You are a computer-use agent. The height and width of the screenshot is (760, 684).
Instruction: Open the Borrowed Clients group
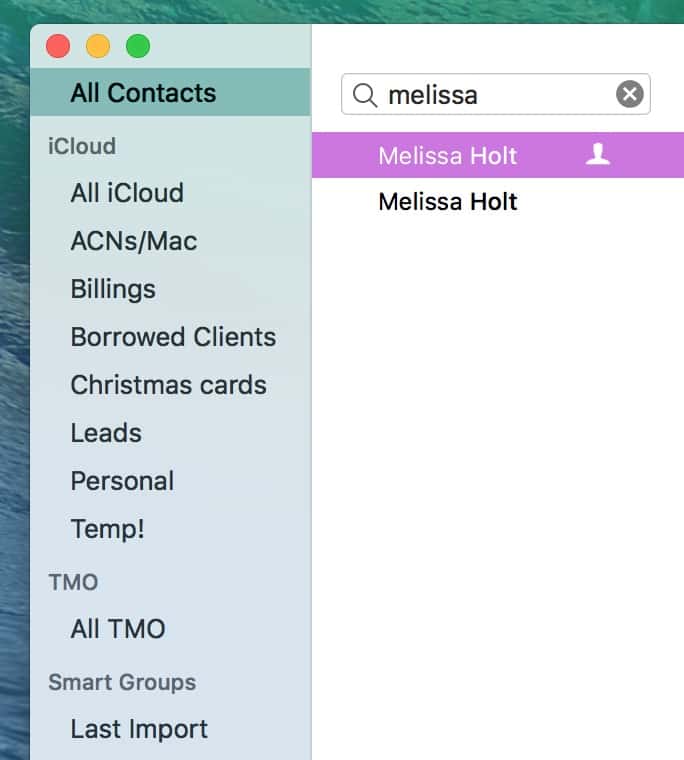point(173,337)
